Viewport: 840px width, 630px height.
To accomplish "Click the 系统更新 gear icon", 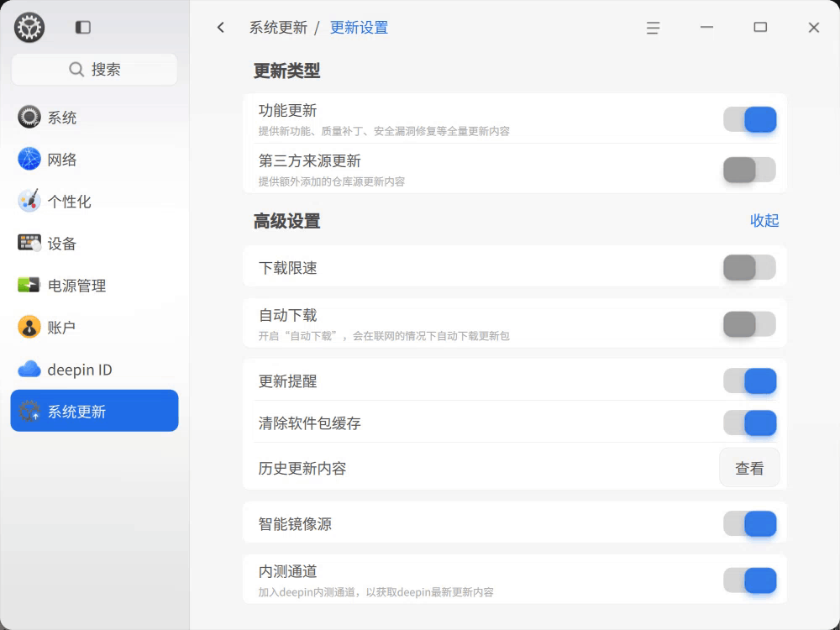I will 29,411.
